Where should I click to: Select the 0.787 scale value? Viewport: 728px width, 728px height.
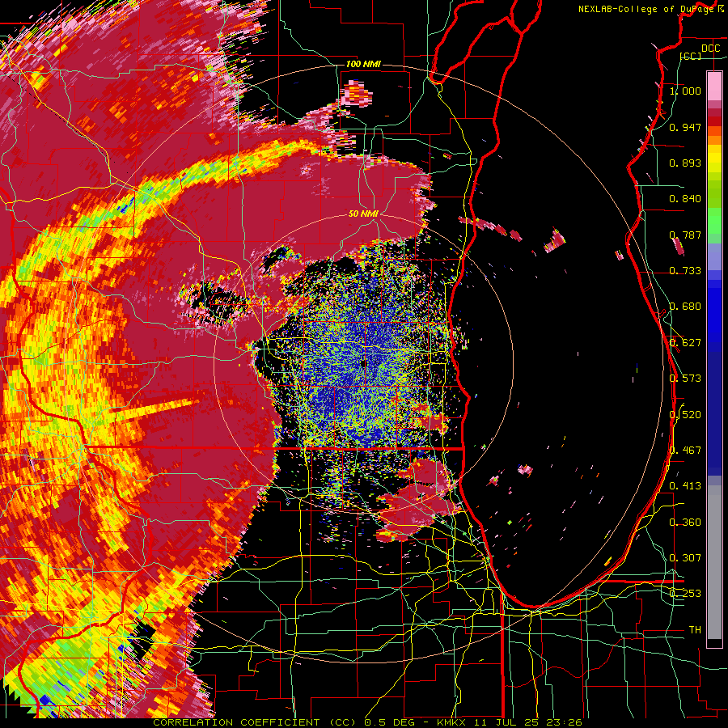point(685,235)
